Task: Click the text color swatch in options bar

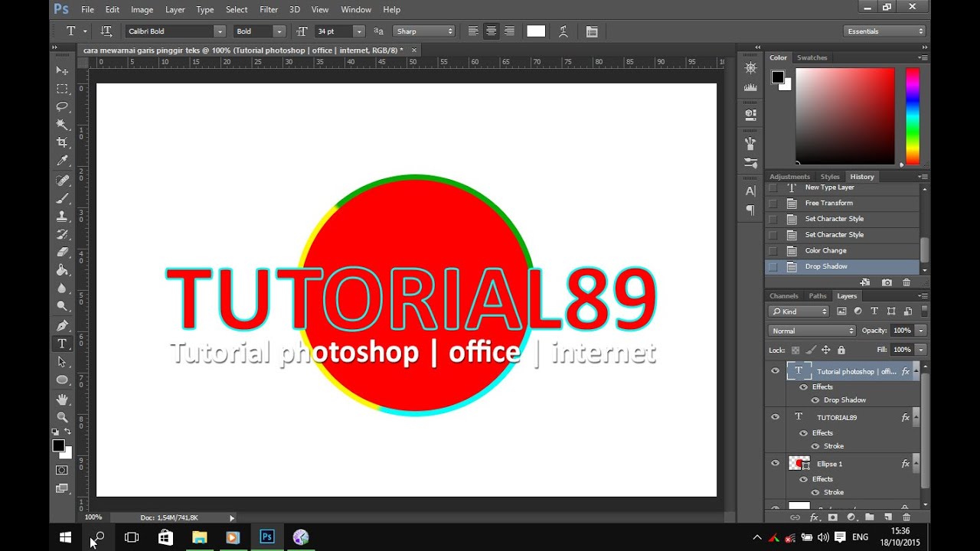Action: pyautogui.click(x=536, y=31)
